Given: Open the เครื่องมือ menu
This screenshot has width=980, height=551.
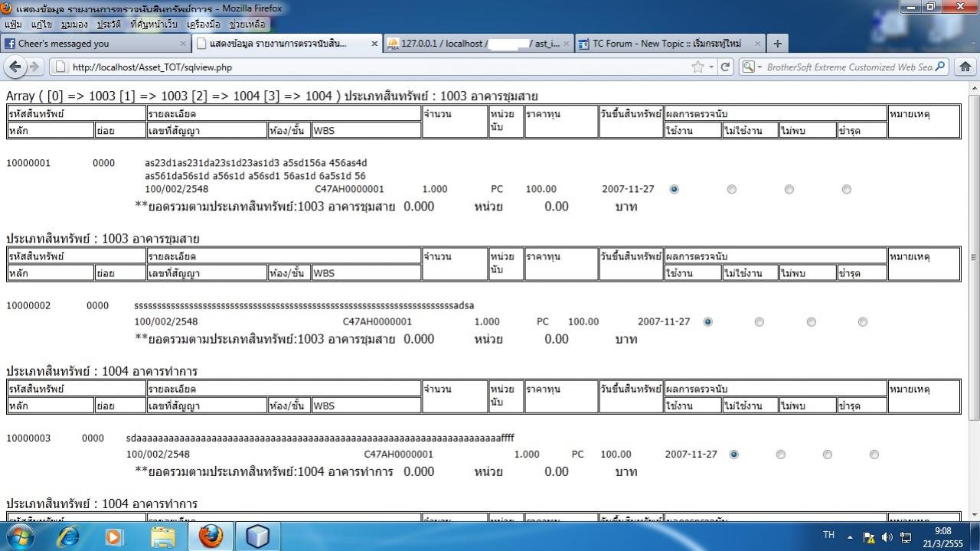Looking at the screenshot, I should (x=203, y=24).
